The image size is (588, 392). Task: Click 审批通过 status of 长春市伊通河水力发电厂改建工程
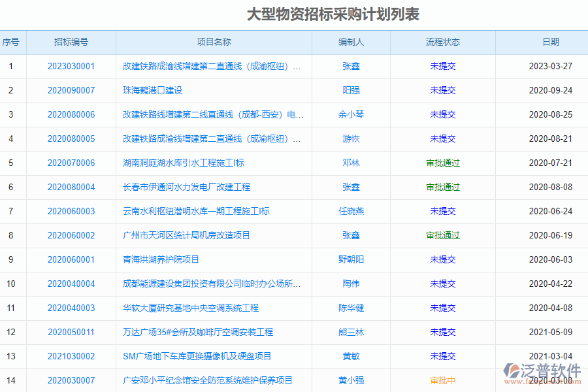tap(442, 187)
